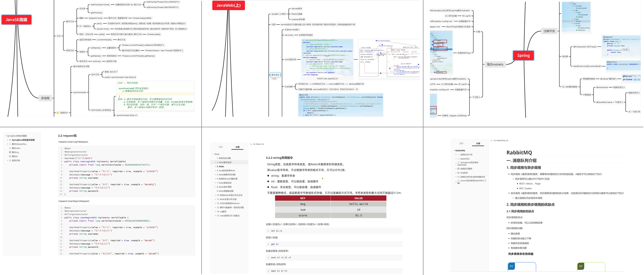This screenshot has height=275, width=644.
Task: Jump to 1. 传统项目问题 in the Redis outline
Action: [224, 158]
